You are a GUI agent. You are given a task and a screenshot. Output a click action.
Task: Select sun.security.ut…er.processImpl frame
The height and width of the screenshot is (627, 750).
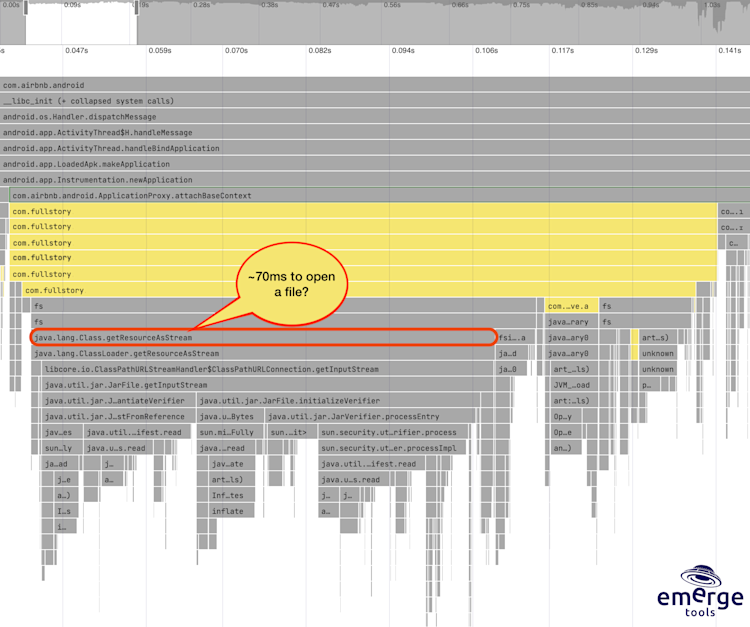[x=392, y=448]
